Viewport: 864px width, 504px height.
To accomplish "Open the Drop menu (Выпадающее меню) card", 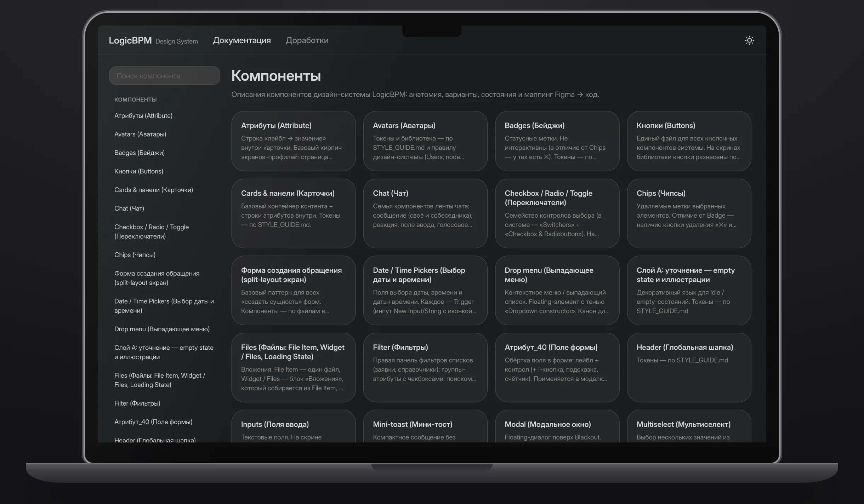I will click(557, 291).
